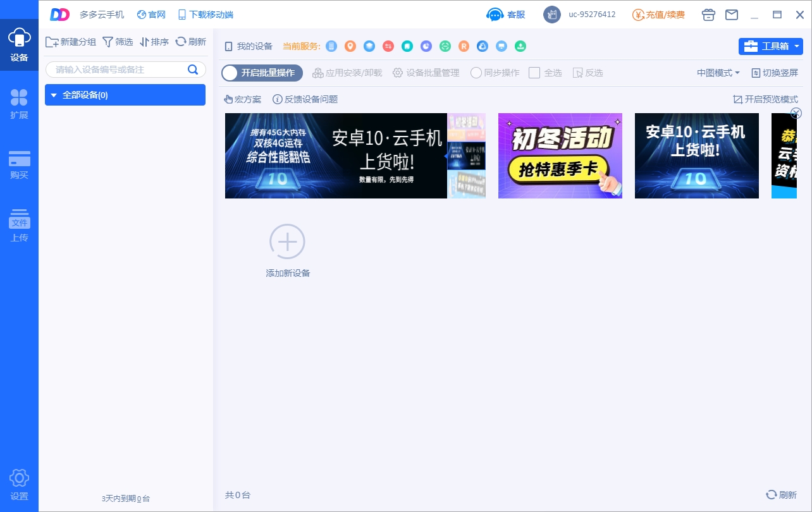Open the 工具箱 toolbox dropdown
812x512 pixels.
pyautogui.click(x=770, y=46)
